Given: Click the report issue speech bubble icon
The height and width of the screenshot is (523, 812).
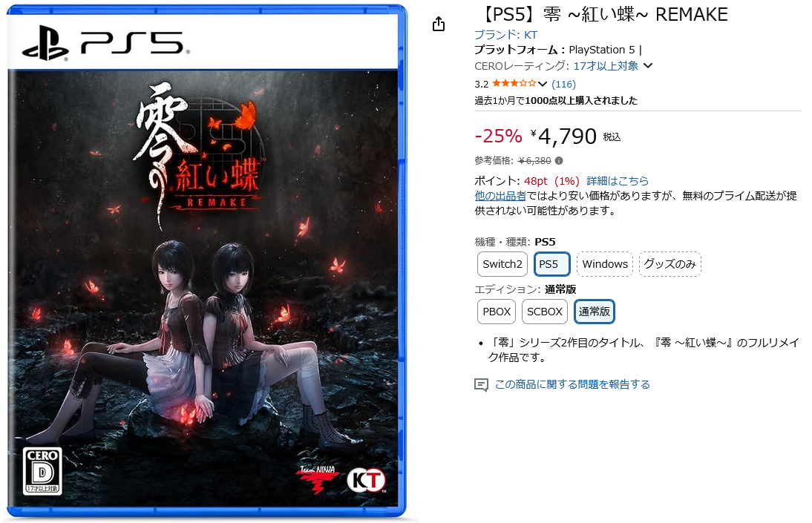Looking at the screenshot, I should coord(481,385).
